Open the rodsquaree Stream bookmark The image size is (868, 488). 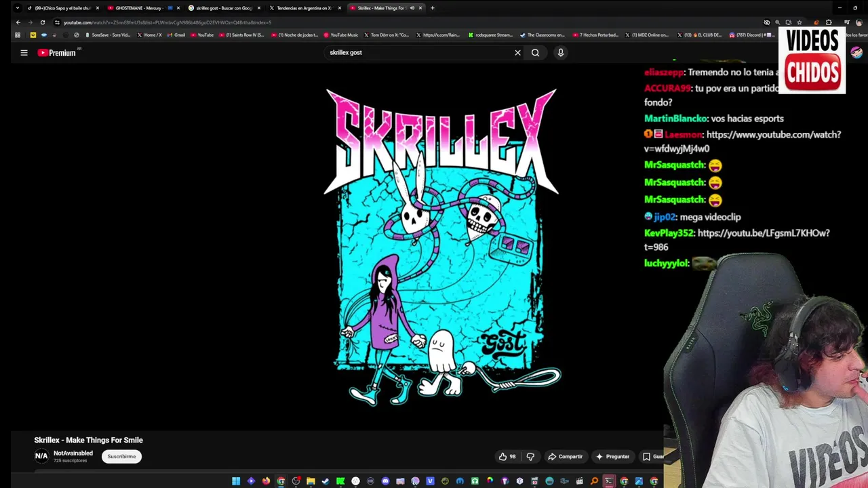[x=490, y=35]
